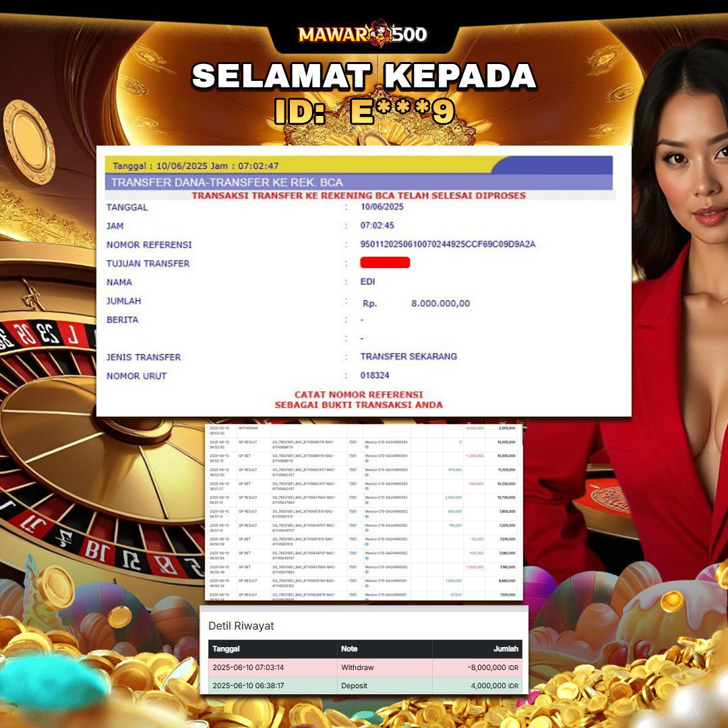Click the TRANSFER DANA-TRANSFER KE REK. BCA header bar
Viewport: 728px width, 728px height.
coord(359,182)
